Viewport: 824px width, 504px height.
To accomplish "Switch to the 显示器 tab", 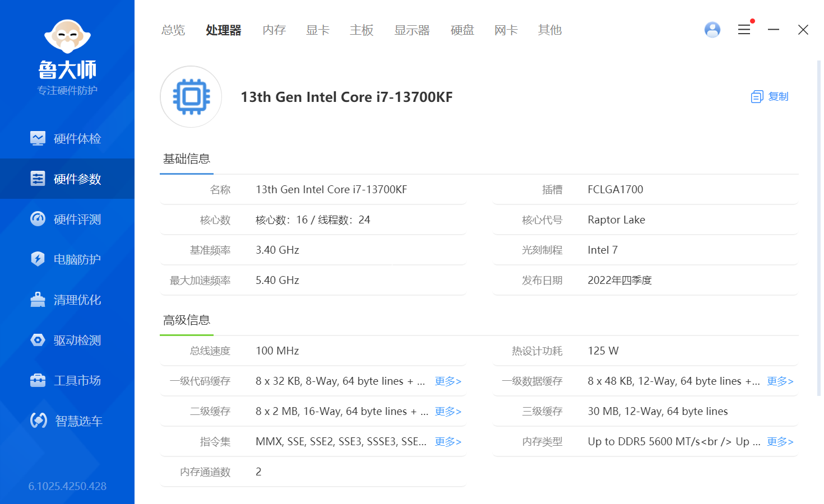I will coord(412,30).
